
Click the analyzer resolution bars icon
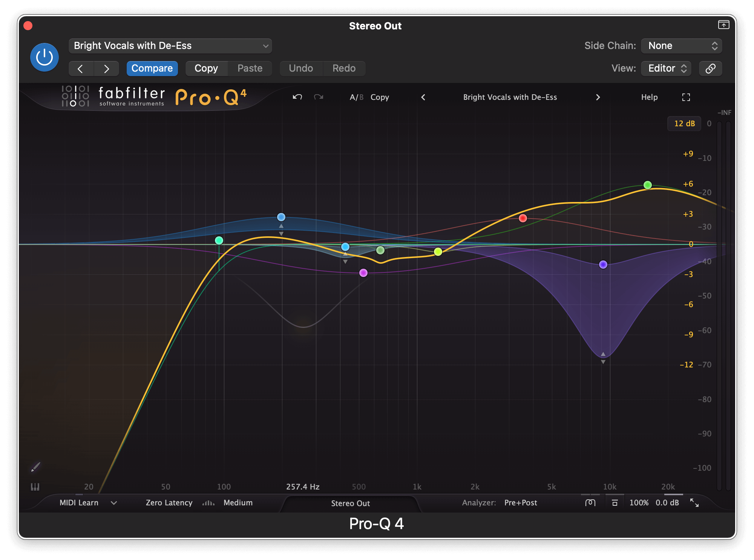tap(208, 503)
